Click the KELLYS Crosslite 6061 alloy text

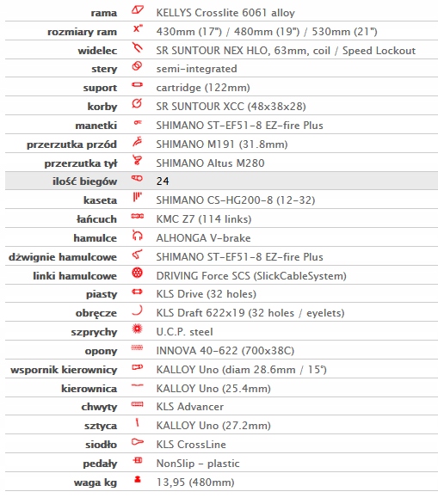[225, 13]
